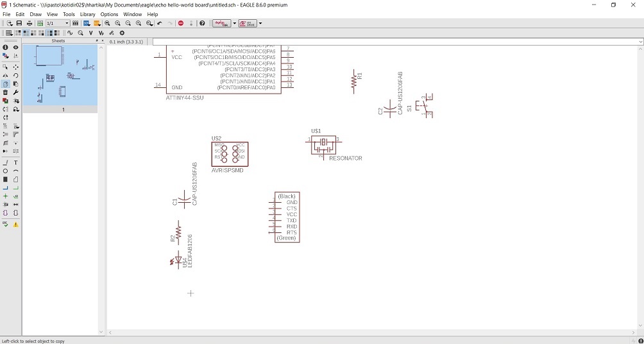Select the green Junction tool
The height and width of the screenshot is (344, 644).
click(5, 196)
